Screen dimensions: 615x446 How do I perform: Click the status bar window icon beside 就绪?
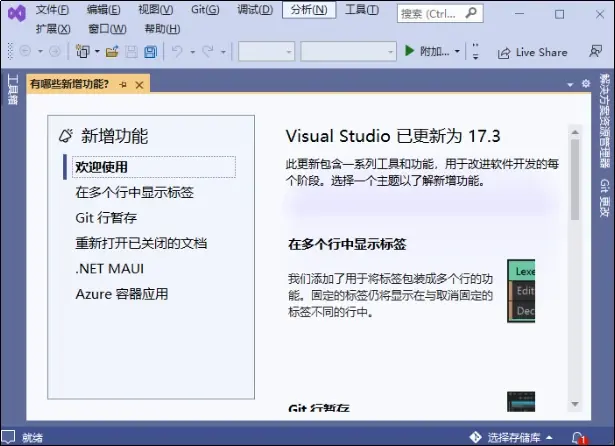[9, 437]
